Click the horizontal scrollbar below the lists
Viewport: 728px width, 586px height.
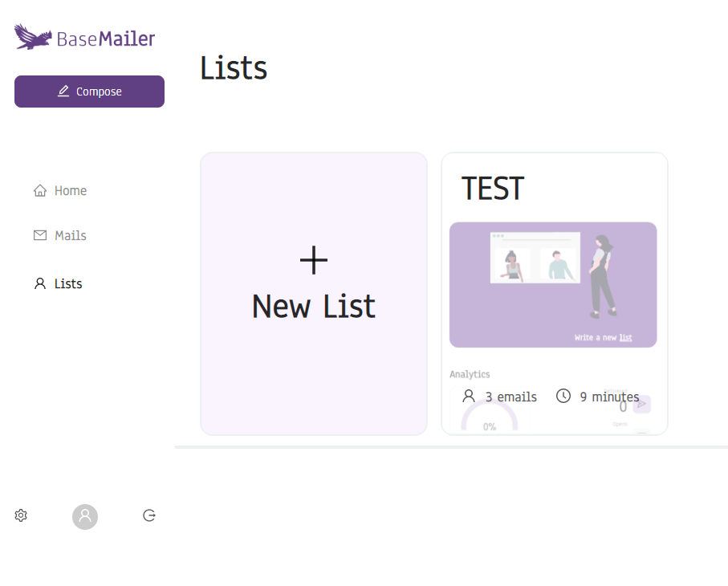449,445
